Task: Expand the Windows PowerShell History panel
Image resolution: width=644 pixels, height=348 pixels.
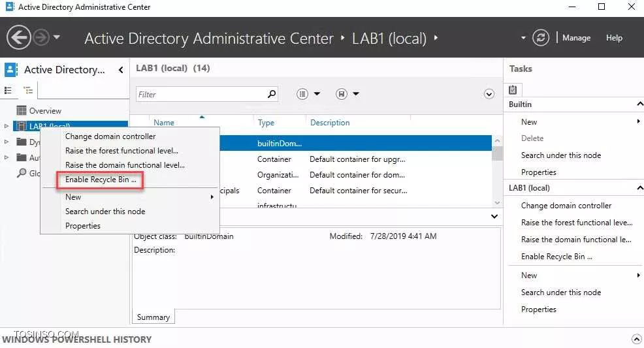Action: (x=636, y=339)
